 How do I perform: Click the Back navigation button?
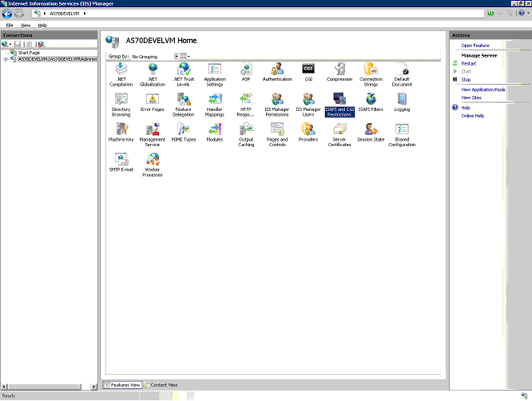[7, 14]
